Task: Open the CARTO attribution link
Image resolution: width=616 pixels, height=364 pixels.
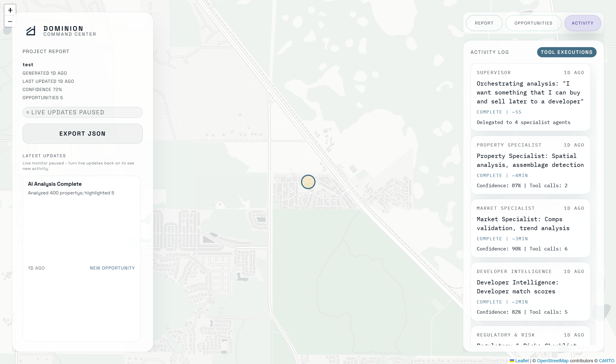Action: 606,361
